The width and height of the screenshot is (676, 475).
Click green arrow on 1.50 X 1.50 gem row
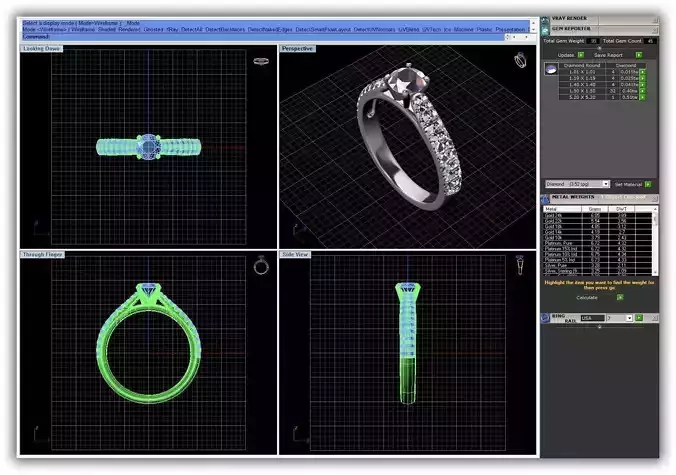(642, 91)
